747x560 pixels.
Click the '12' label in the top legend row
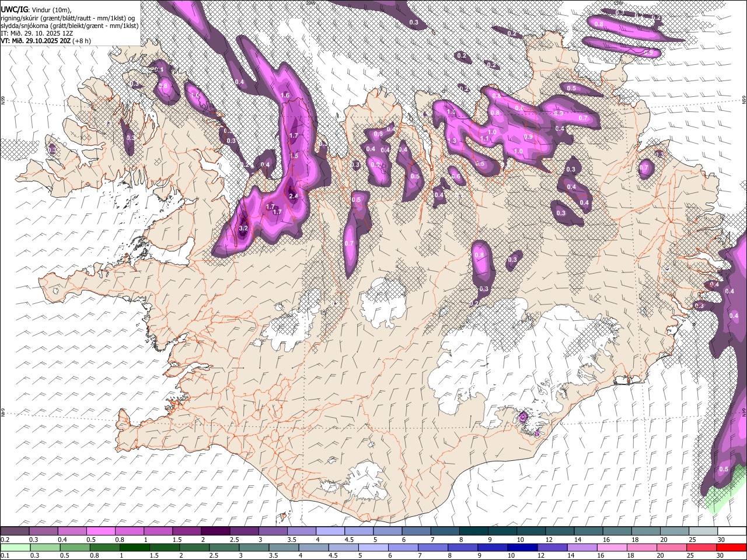coord(549,540)
